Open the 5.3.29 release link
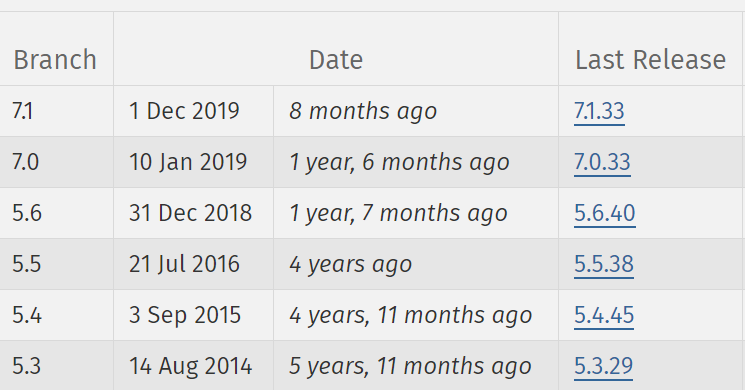The width and height of the screenshot is (745, 390). pos(603,366)
